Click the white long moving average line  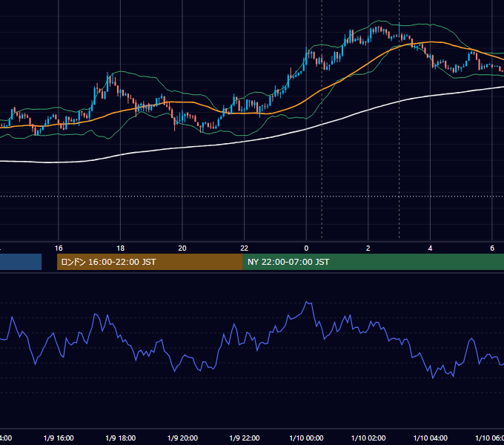point(245,142)
